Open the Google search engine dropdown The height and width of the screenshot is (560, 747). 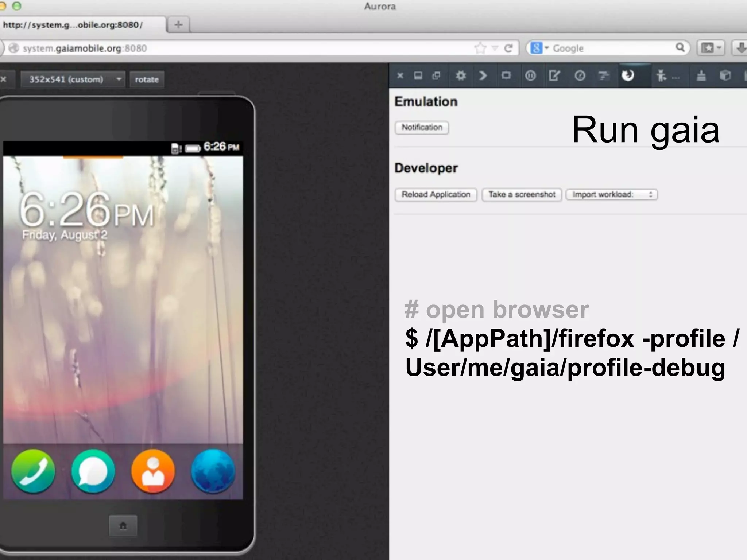[540, 48]
